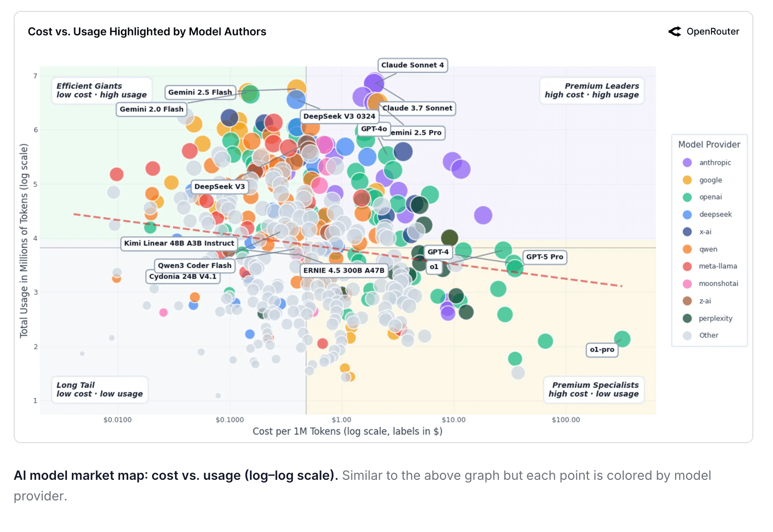
Task: Select the Claude Sonnet 4 label
Action: point(412,65)
